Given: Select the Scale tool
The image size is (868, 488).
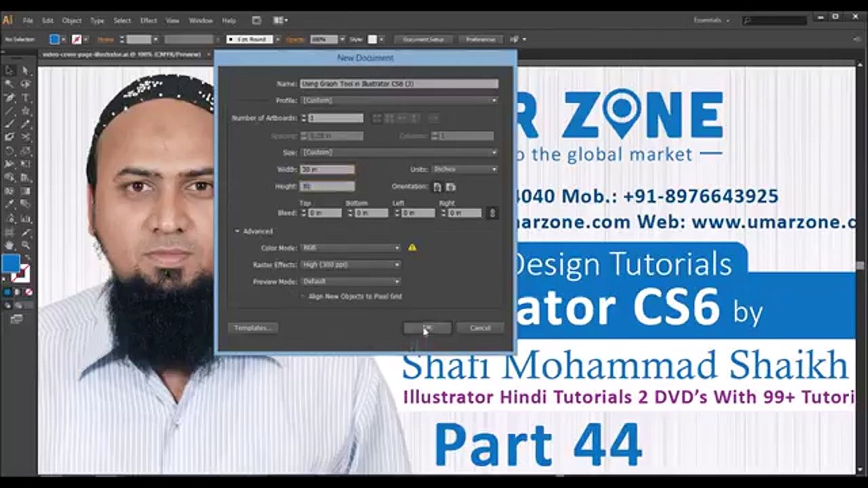Looking at the screenshot, I should pyautogui.click(x=26, y=150).
